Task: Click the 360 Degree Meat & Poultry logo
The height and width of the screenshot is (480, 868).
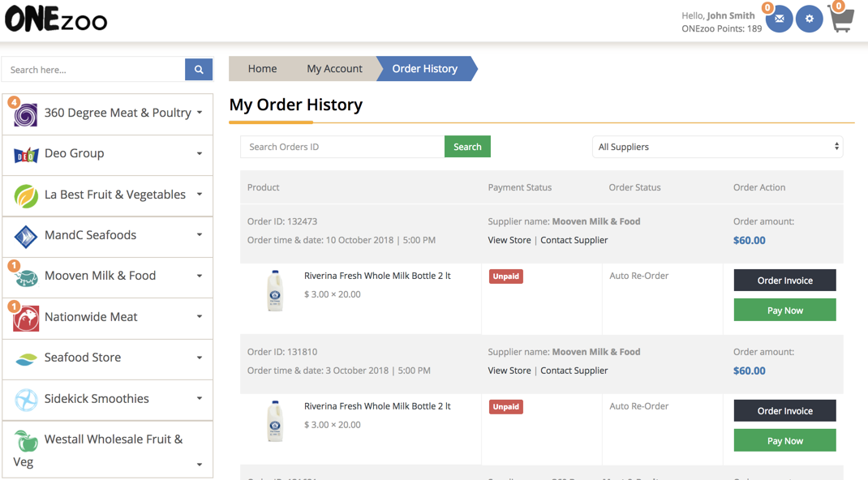Action: 25,115
